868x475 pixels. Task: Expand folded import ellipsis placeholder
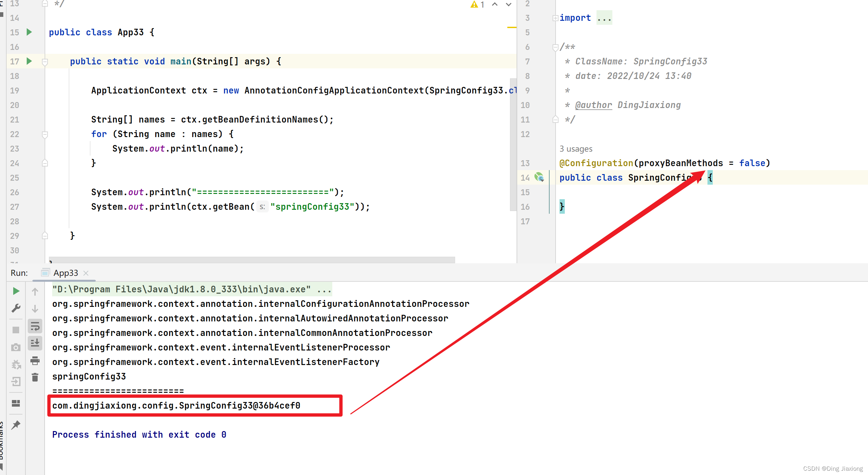[604, 18]
